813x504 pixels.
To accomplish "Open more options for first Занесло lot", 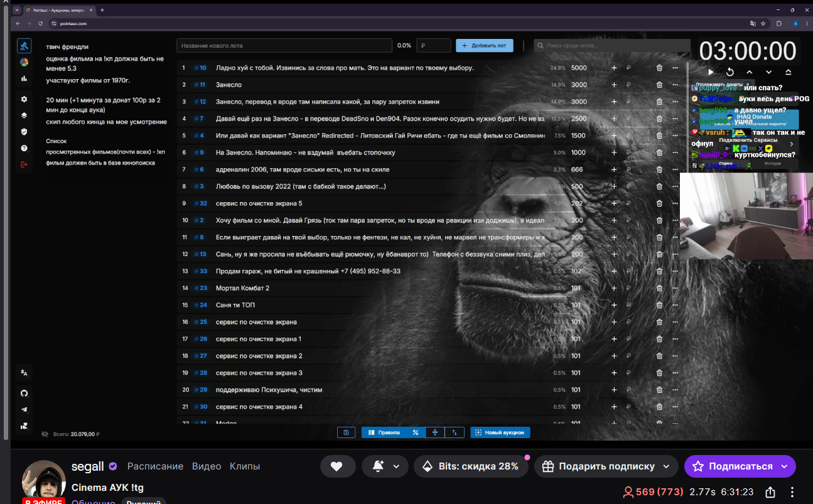I will pos(676,85).
